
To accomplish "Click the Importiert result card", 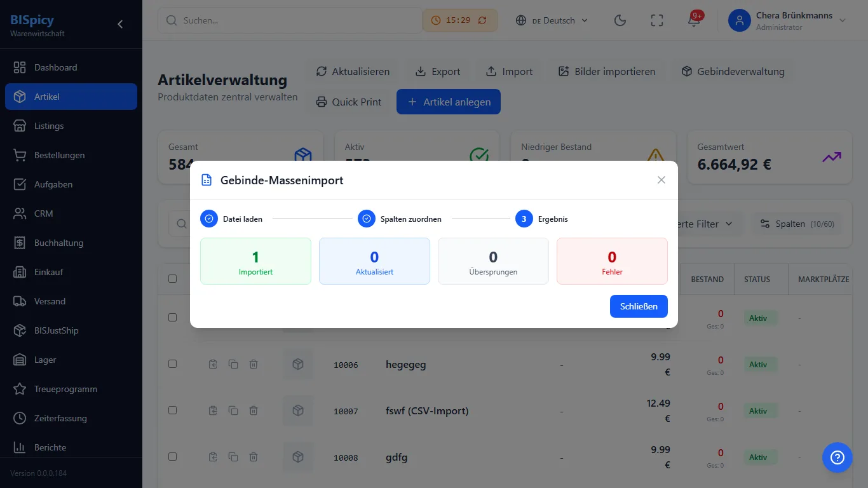I will 255,261.
